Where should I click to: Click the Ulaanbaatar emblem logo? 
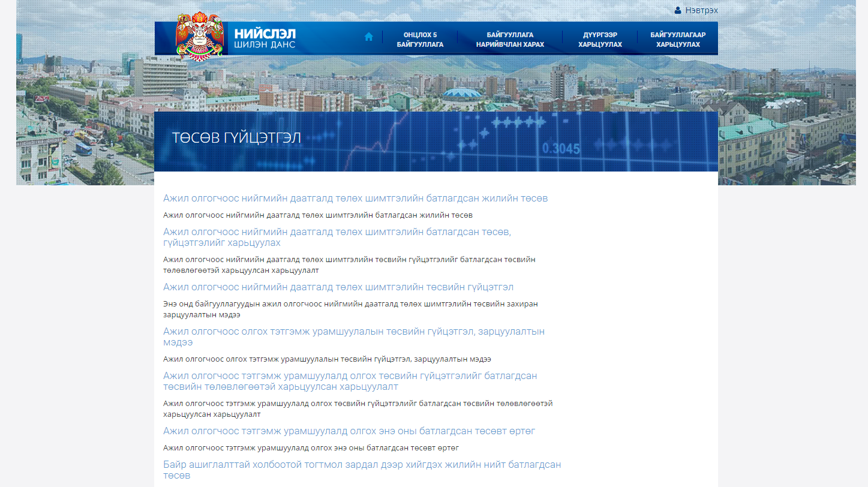200,37
